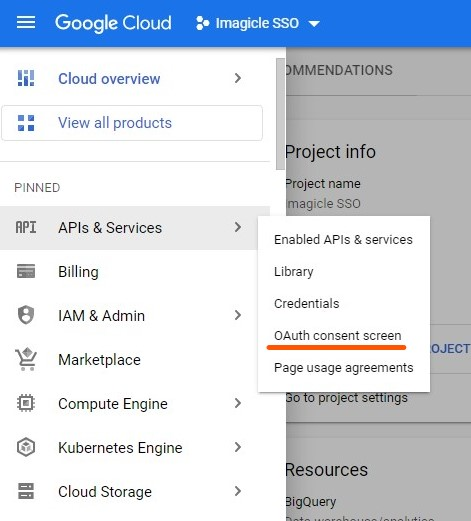The image size is (471, 521).
Task: Click the Cloud Storage icon
Action: [26, 491]
